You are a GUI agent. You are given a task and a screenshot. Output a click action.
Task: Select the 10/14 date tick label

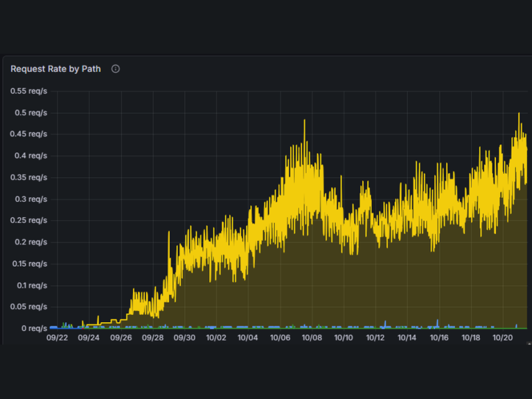point(407,337)
